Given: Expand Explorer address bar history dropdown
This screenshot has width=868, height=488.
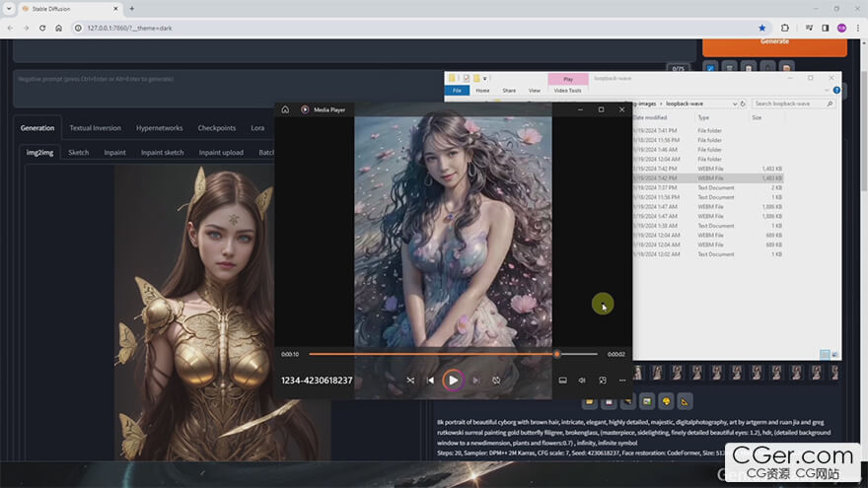Looking at the screenshot, I should 735,104.
